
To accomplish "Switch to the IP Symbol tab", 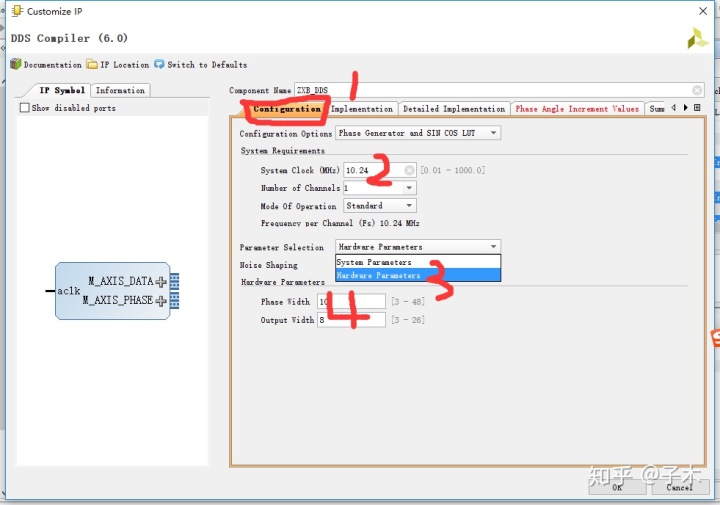I will [62, 90].
